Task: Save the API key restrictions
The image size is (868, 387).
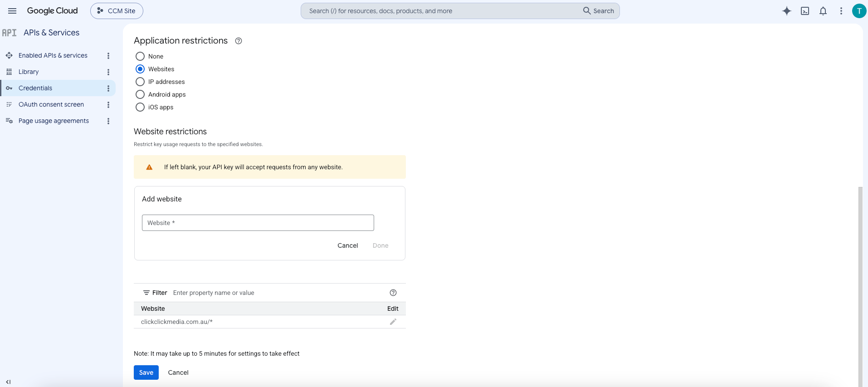Action: tap(146, 372)
